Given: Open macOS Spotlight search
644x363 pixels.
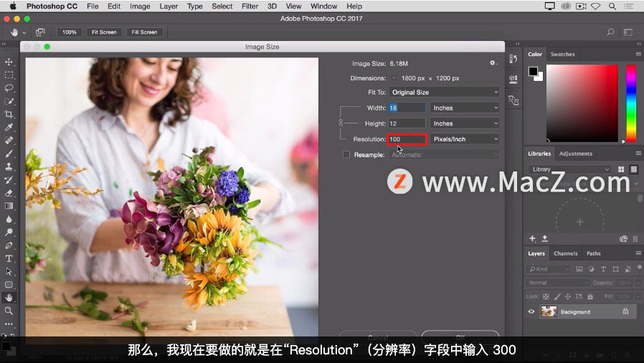Looking at the screenshot, I should [x=612, y=6].
